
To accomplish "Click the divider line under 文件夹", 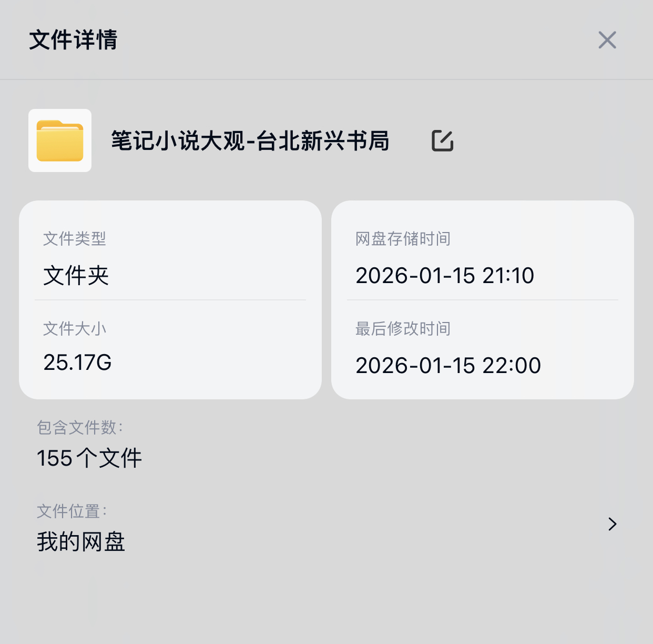I will [x=170, y=300].
